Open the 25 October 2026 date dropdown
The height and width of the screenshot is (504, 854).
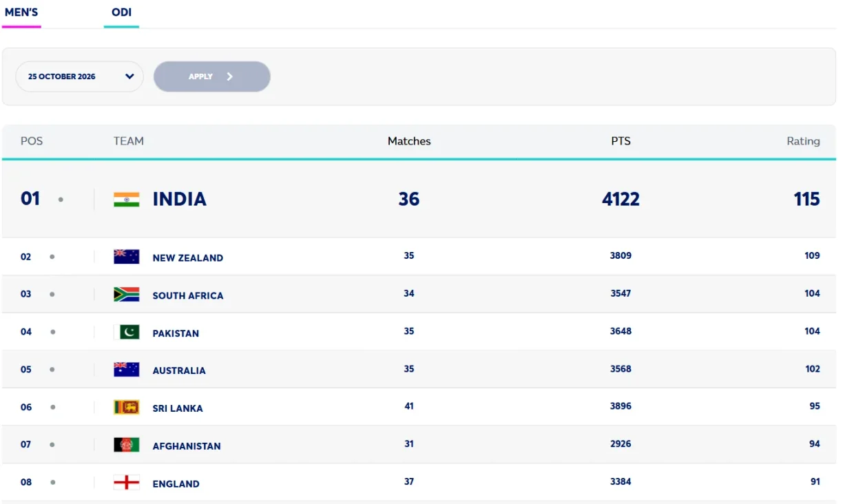click(79, 76)
